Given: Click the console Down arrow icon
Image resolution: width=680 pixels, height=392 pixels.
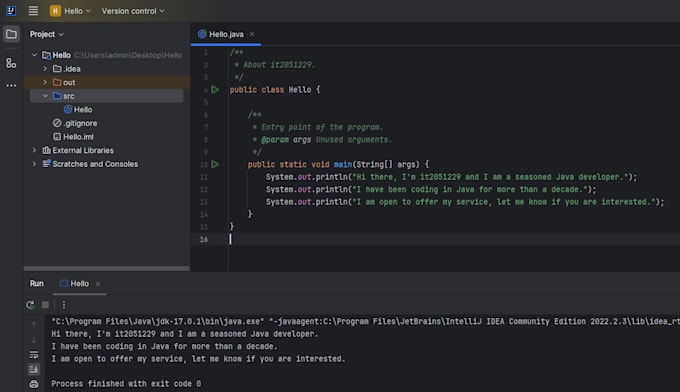Looking at the screenshot, I should tap(34, 340).
